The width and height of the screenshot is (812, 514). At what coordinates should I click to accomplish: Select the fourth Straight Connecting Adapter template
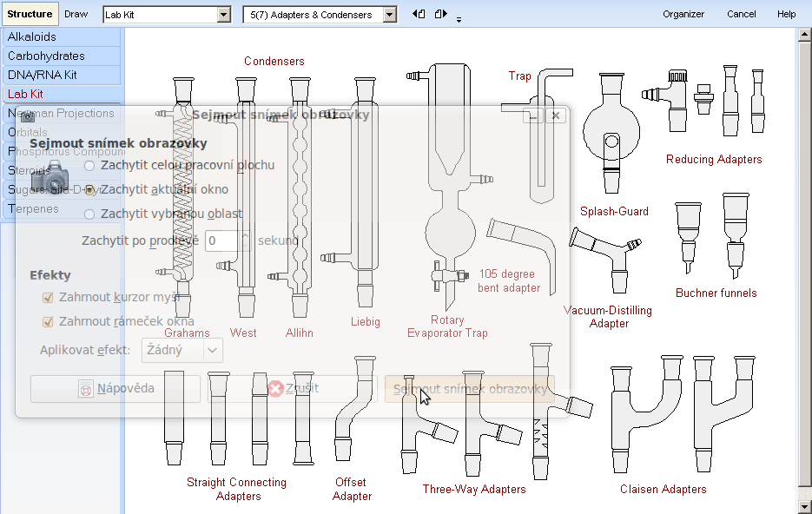pos(303,418)
